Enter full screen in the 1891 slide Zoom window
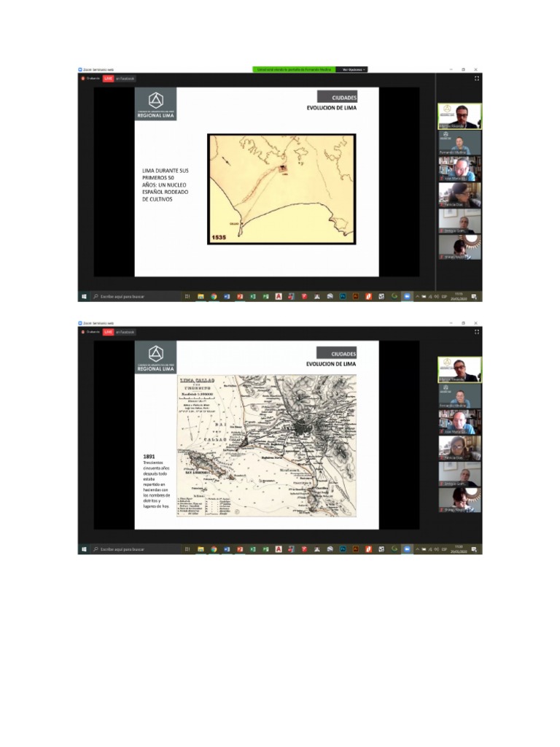 coord(477,332)
